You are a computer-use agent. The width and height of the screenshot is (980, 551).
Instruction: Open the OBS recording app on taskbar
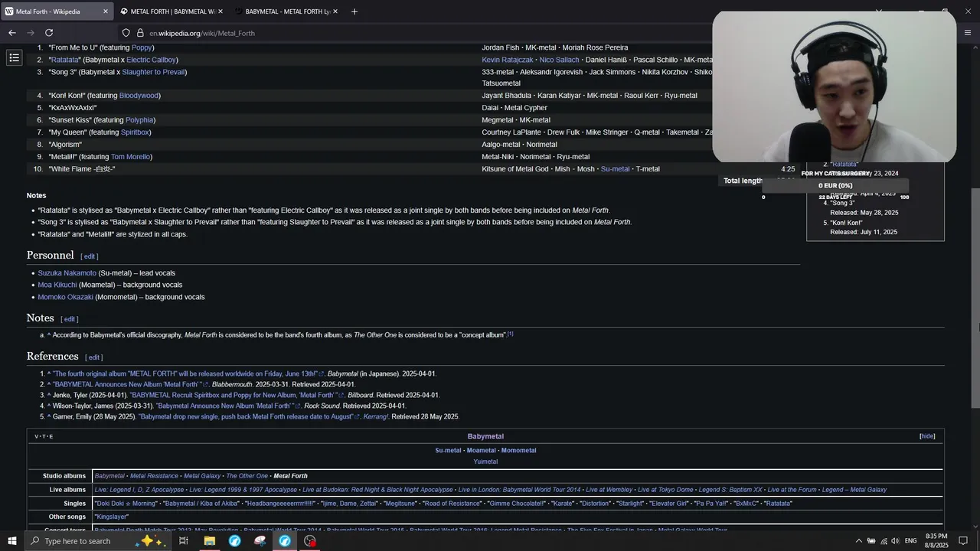[310, 541]
